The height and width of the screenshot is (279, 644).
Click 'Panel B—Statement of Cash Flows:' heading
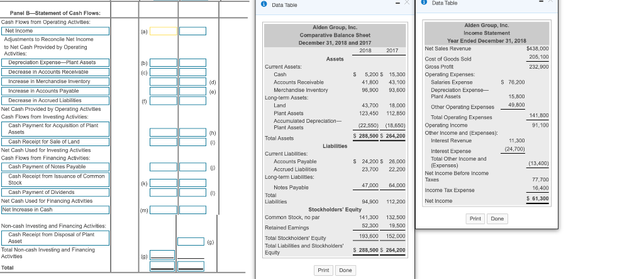[x=55, y=13]
